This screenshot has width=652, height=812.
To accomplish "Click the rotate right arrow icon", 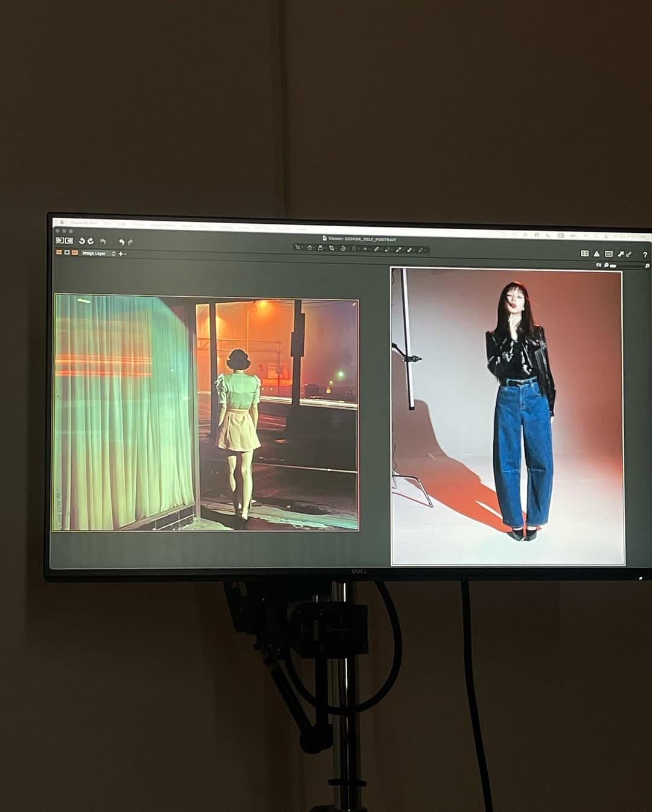I will coord(91,241).
